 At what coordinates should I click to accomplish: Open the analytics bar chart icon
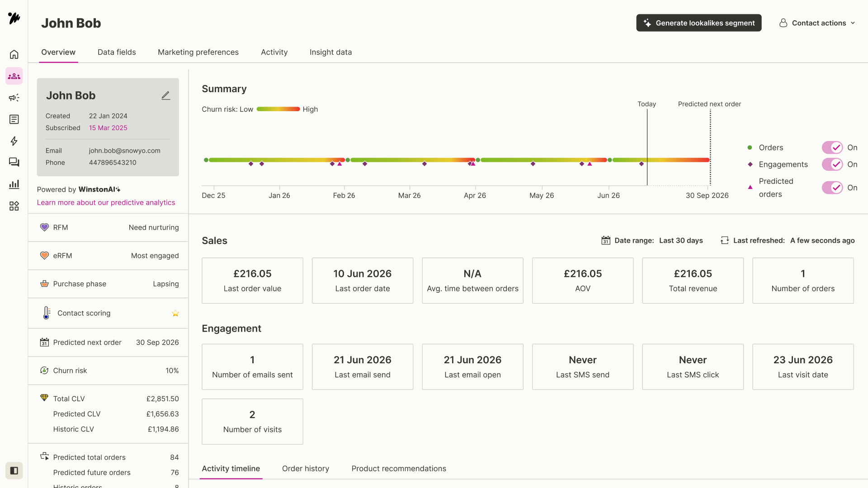coord(14,184)
